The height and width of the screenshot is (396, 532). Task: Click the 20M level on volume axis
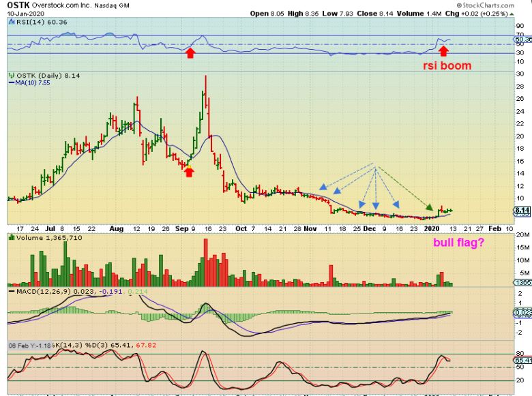pos(523,234)
